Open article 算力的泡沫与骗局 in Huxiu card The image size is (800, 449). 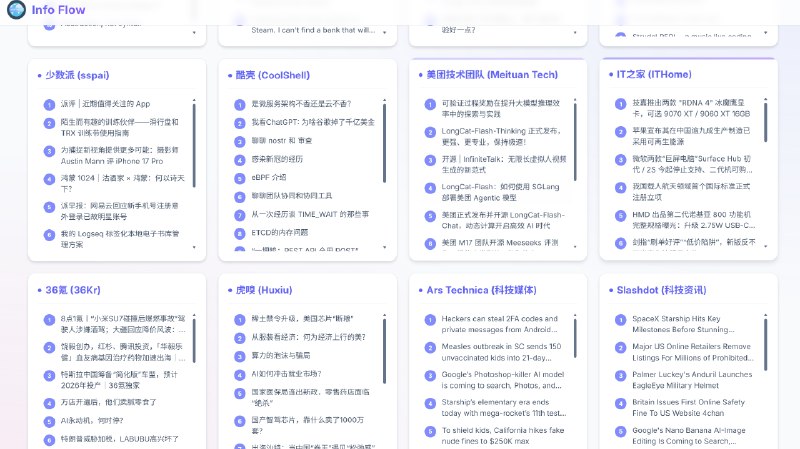281,356
